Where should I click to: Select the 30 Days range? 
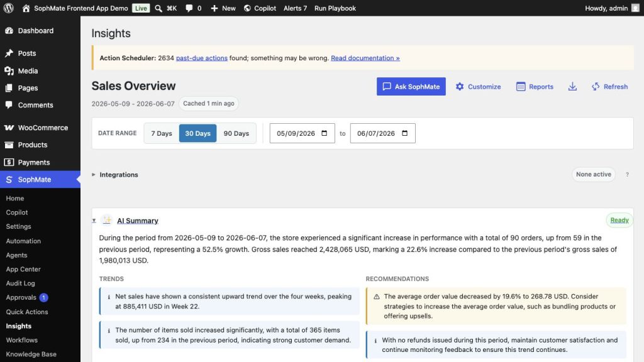pyautogui.click(x=197, y=133)
